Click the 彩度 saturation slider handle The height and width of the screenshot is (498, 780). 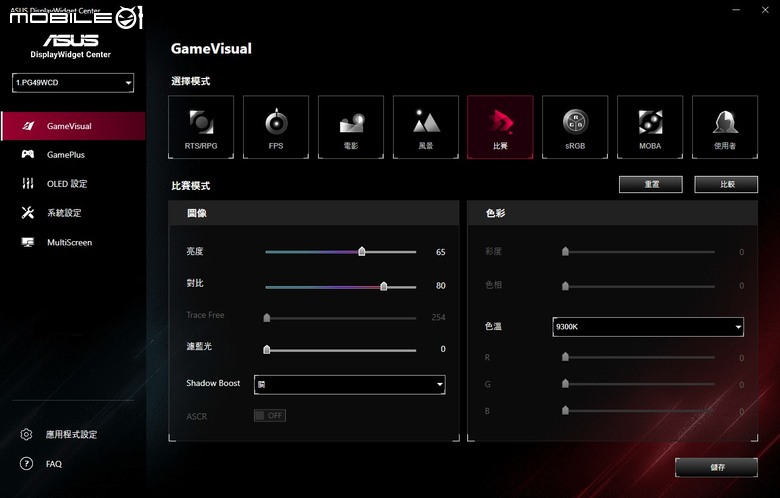[565, 251]
